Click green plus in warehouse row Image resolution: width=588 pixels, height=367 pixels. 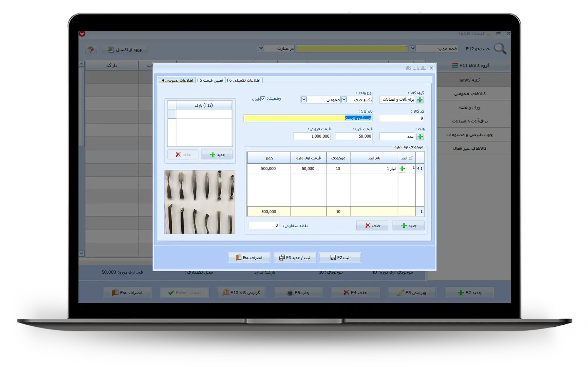(402, 169)
